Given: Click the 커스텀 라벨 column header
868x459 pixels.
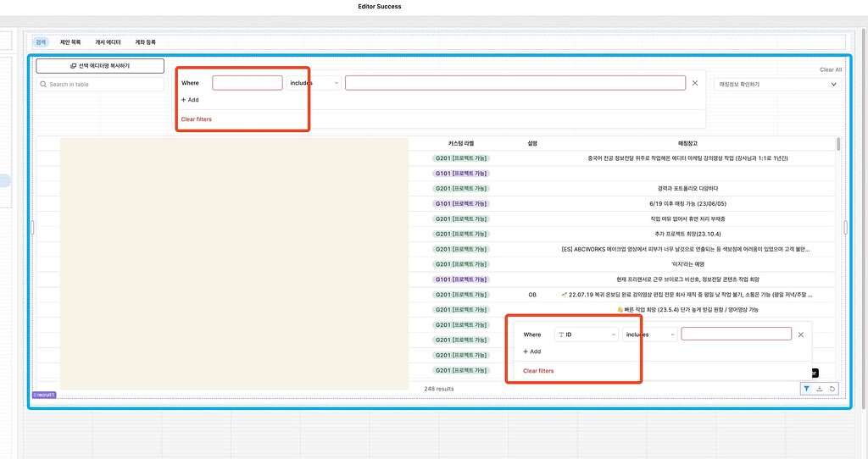Looking at the screenshot, I should coord(461,143).
